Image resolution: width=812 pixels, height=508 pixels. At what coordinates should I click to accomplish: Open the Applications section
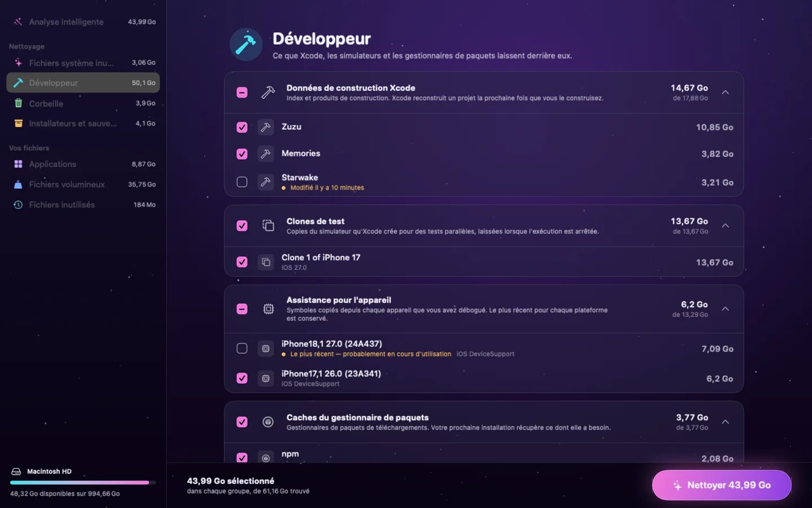83,164
